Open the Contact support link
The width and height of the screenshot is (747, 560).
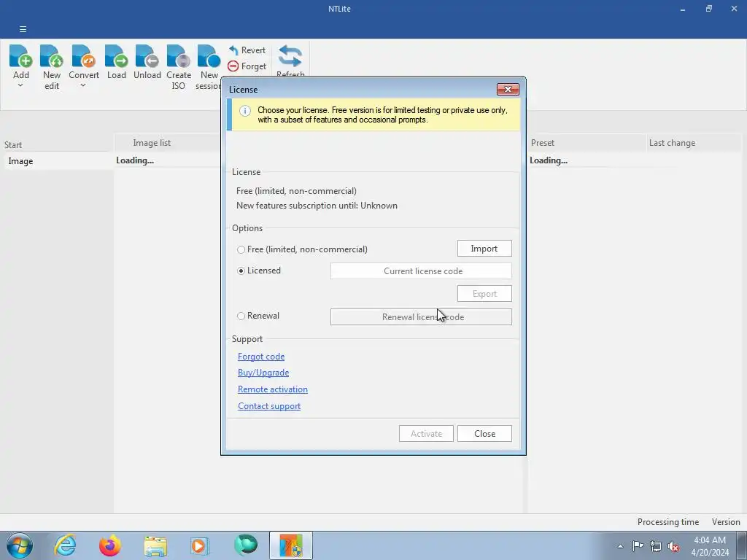pyautogui.click(x=269, y=405)
